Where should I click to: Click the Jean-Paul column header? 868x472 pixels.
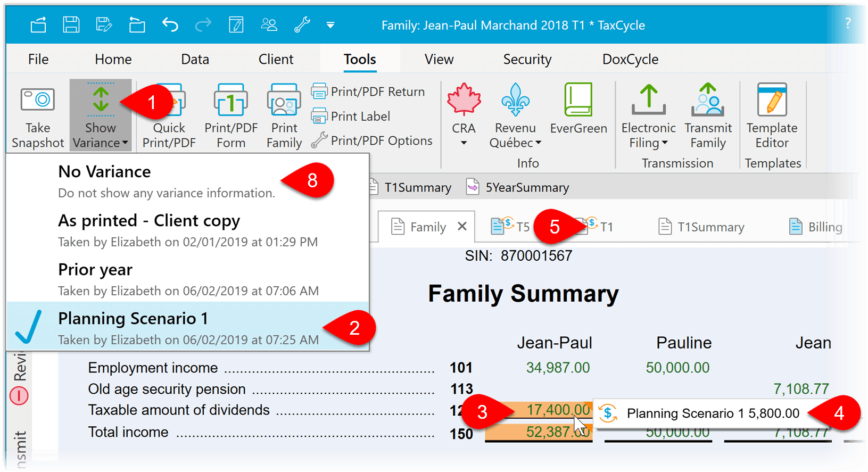(555, 342)
